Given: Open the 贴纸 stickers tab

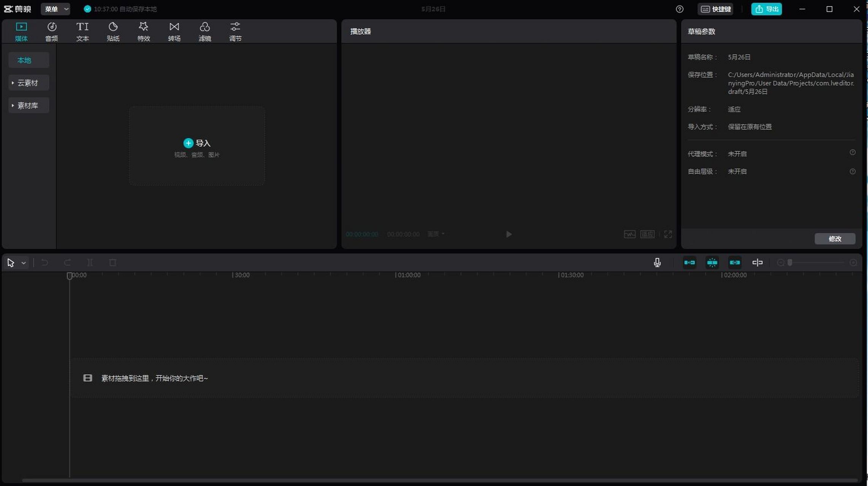Looking at the screenshot, I should tap(113, 32).
